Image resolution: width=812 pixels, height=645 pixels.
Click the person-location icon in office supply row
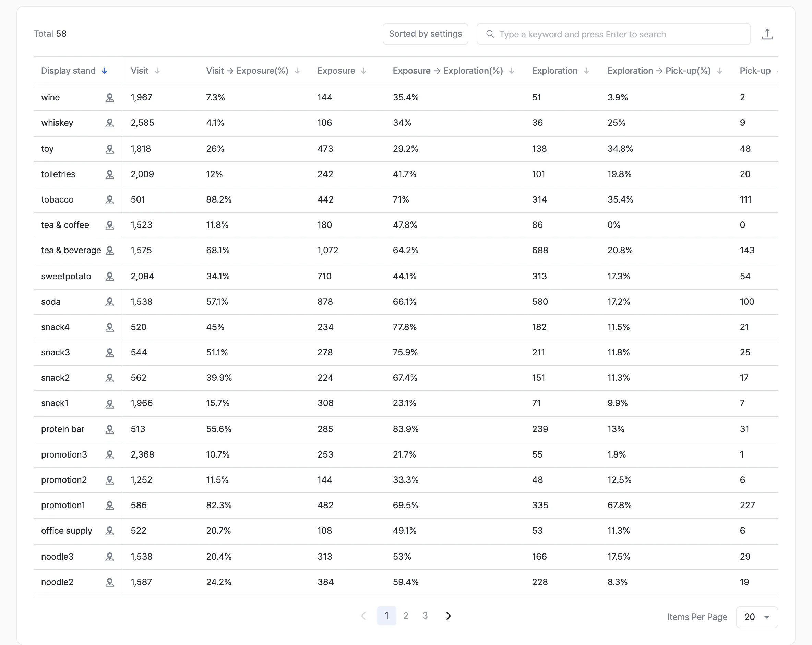click(x=110, y=531)
